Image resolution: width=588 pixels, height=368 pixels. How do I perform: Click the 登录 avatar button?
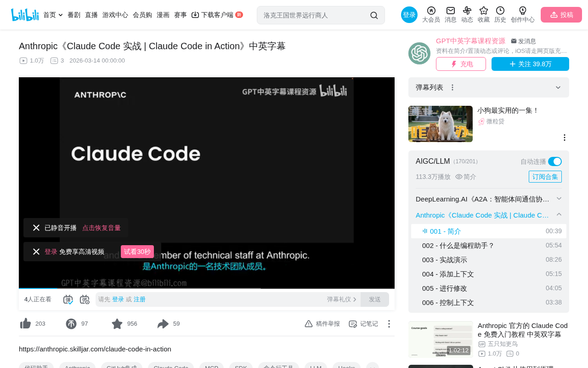click(x=409, y=15)
